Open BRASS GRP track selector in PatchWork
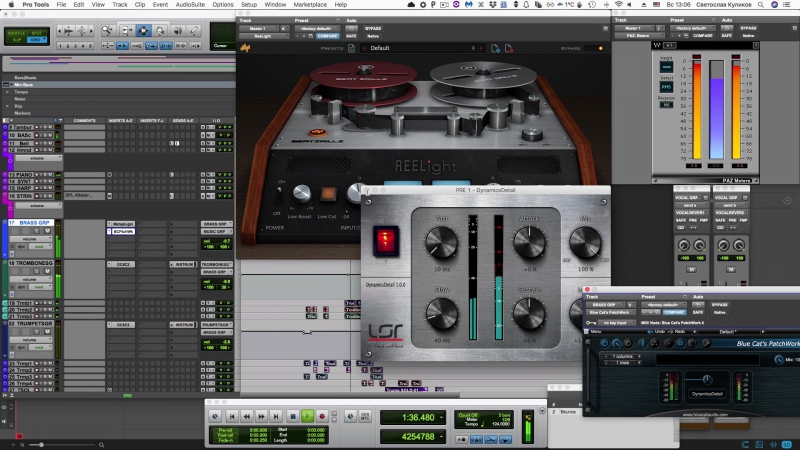Screen dimensions: 800x450 [607, 305]
